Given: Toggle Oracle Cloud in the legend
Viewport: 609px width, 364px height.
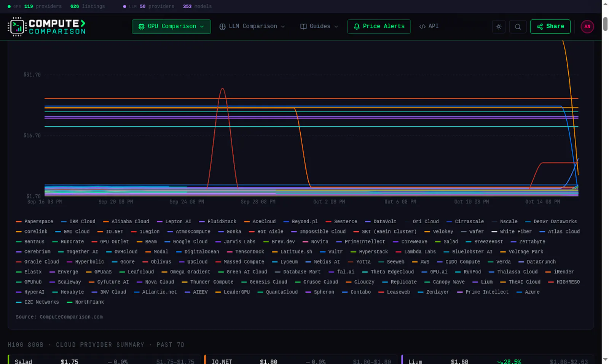Looking at the screenshot, I should point(37,262).
